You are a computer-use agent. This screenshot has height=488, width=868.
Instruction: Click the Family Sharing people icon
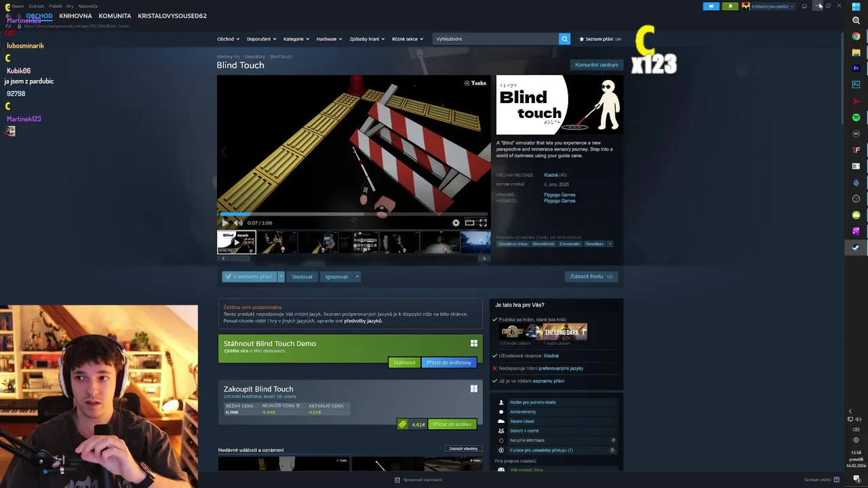[501, 430]
